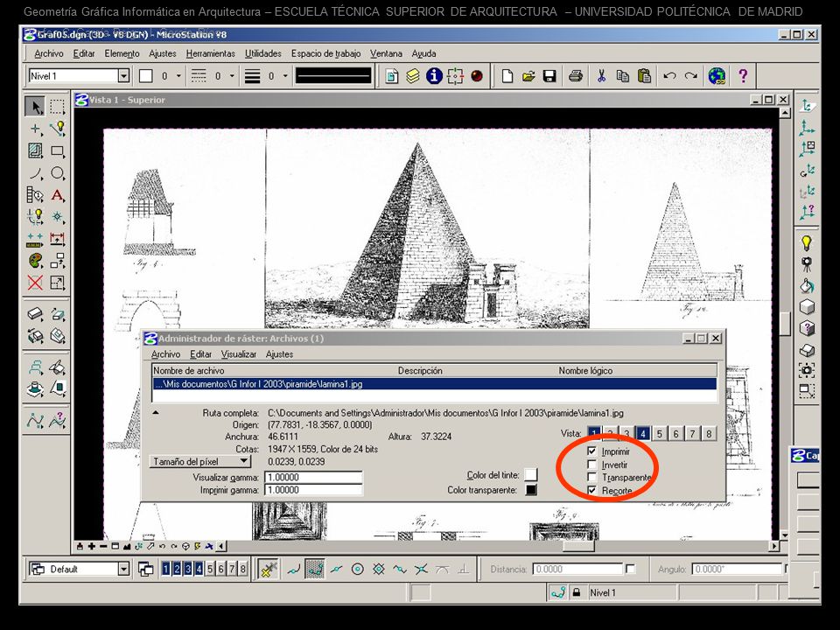
Task: Open Visualizar menu in Administrador de ráster
Action: pyautogui.click(x=238, y=354)
